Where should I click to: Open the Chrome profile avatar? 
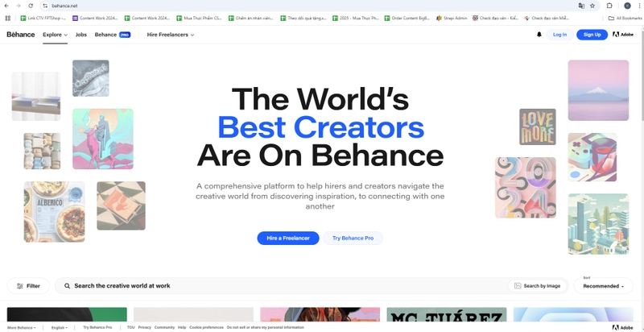click(x=627, y=6)
